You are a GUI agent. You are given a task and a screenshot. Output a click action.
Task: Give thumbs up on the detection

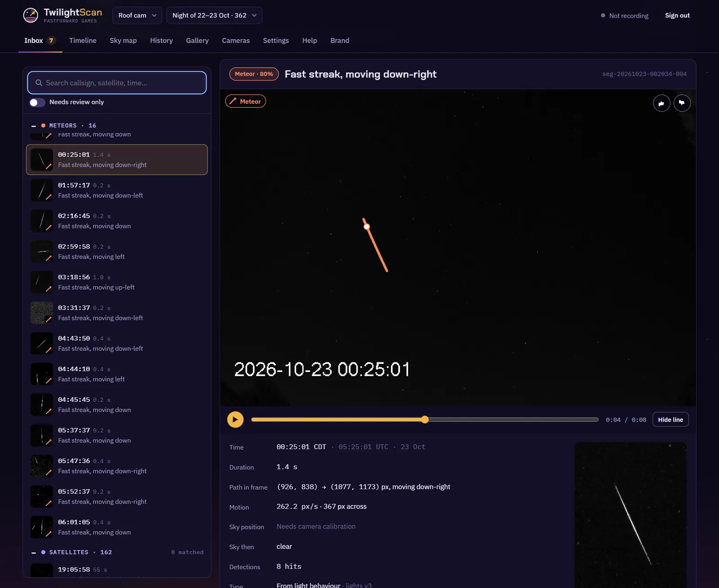(x=661, y=103)
